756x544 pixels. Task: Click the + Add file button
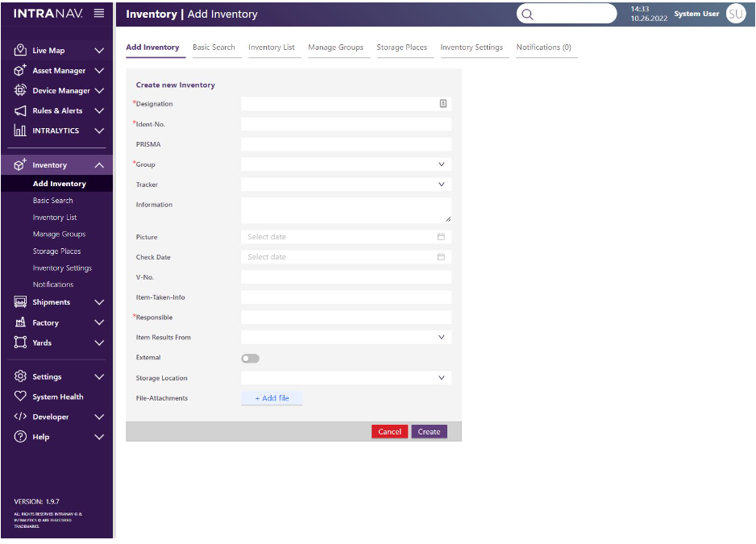[272, 398]
